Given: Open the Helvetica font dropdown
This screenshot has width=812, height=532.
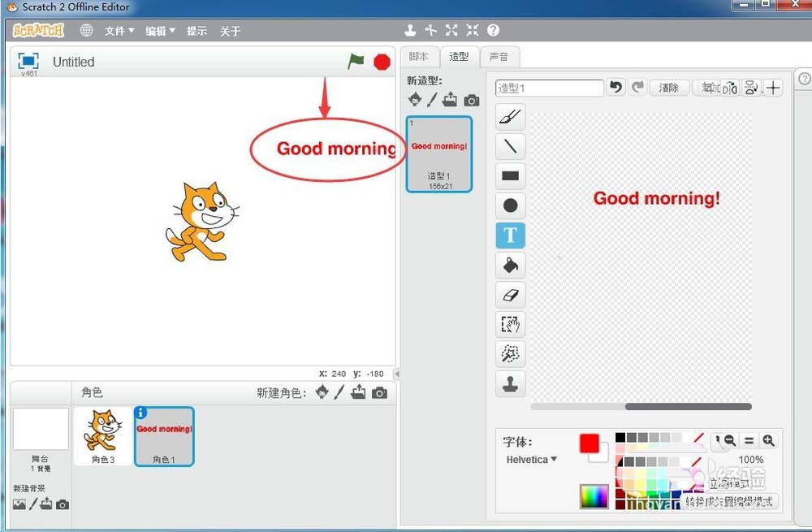Looking at the screenshot, I should (532, 460).
